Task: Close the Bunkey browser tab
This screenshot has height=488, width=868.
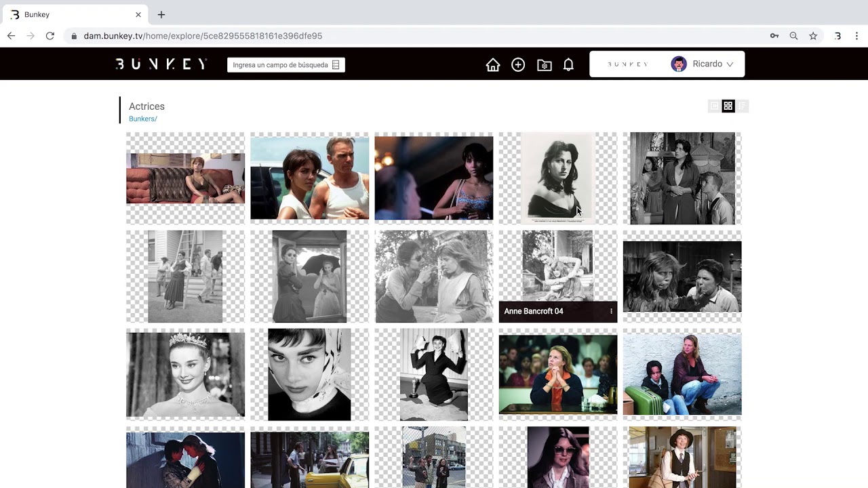Action: pos(138,14)
